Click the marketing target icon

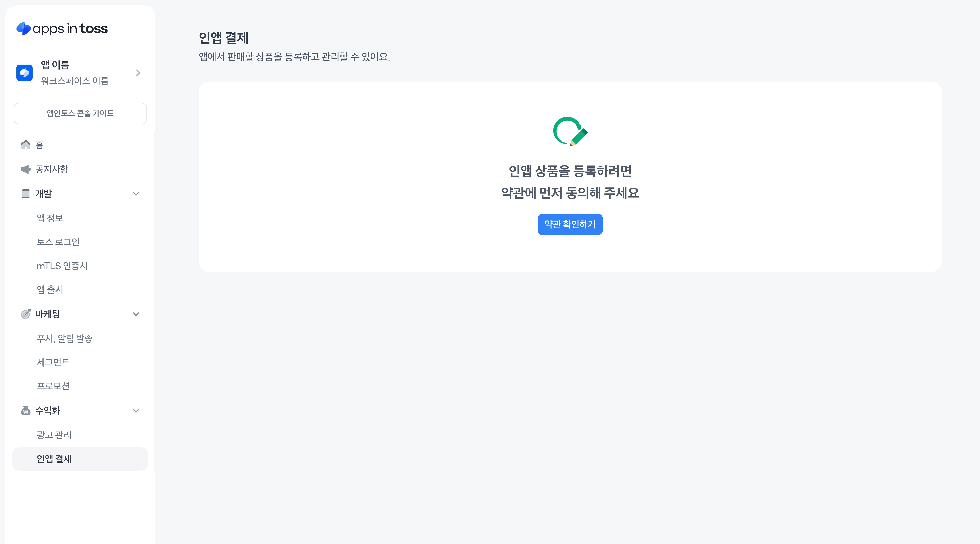click(26, 314)
